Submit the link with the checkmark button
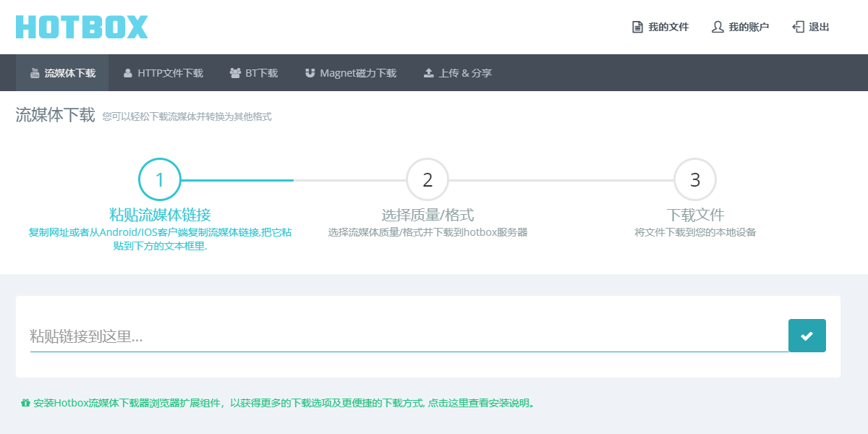 (807, 335)
